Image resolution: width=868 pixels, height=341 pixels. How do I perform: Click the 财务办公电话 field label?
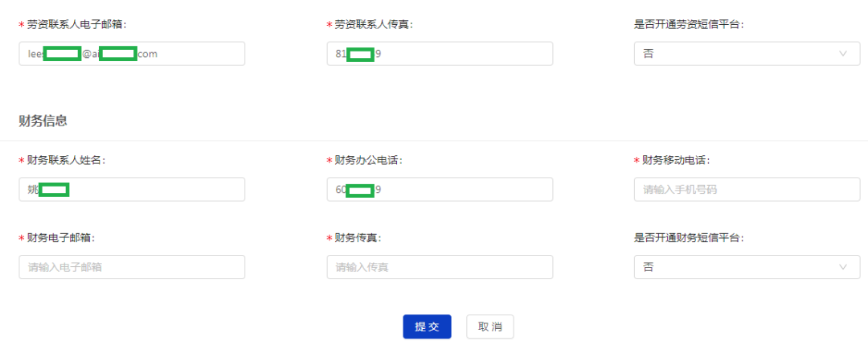point(368,160)
